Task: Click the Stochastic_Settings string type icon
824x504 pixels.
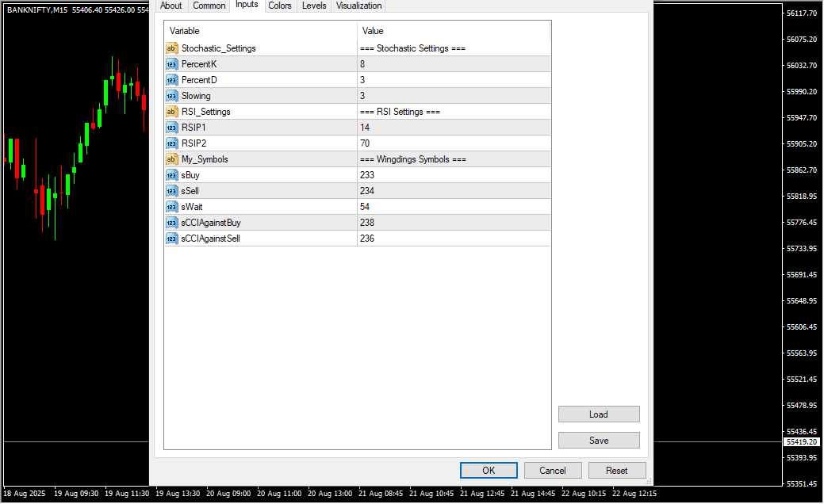Action: pyautogui.click(x=171, y=48)
